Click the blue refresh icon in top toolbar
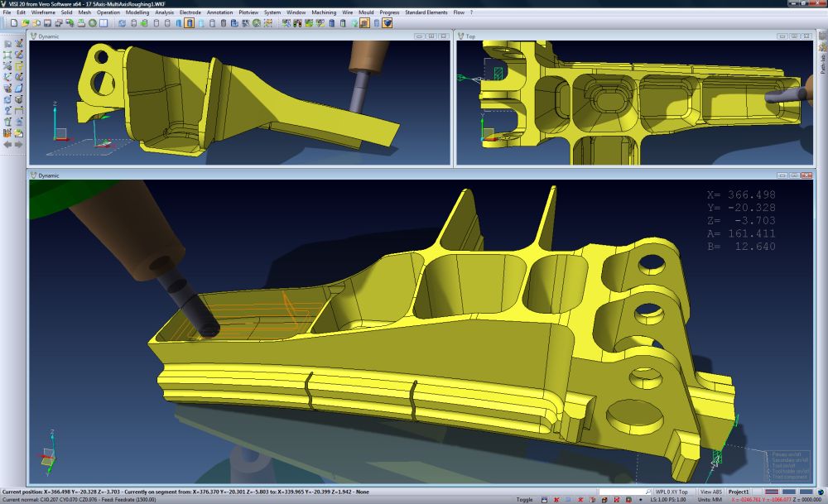The width and height of the screenshot is (828, 504). pyautogui.click(x=122, y=22)
